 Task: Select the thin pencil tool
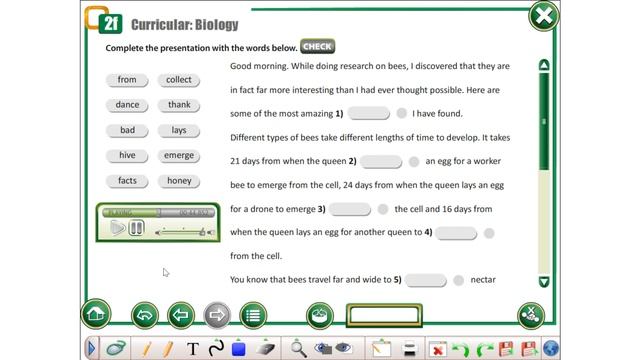(x=147, y=349)
